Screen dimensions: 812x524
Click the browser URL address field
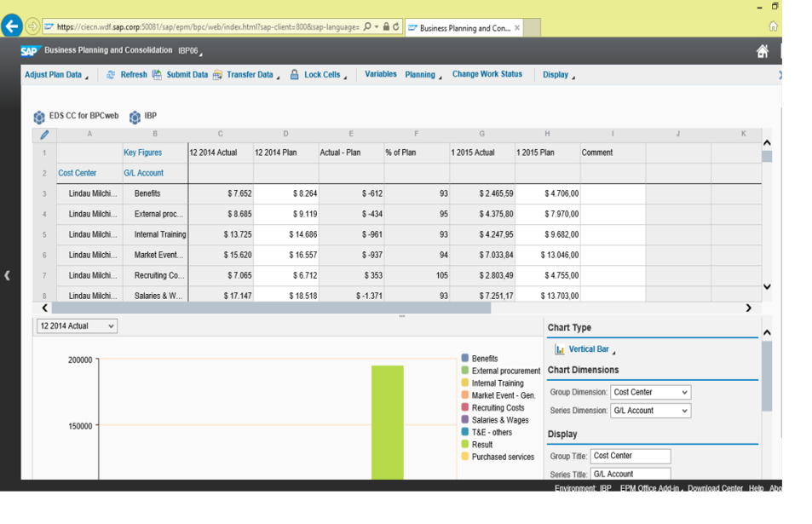[x=208, y=27]
